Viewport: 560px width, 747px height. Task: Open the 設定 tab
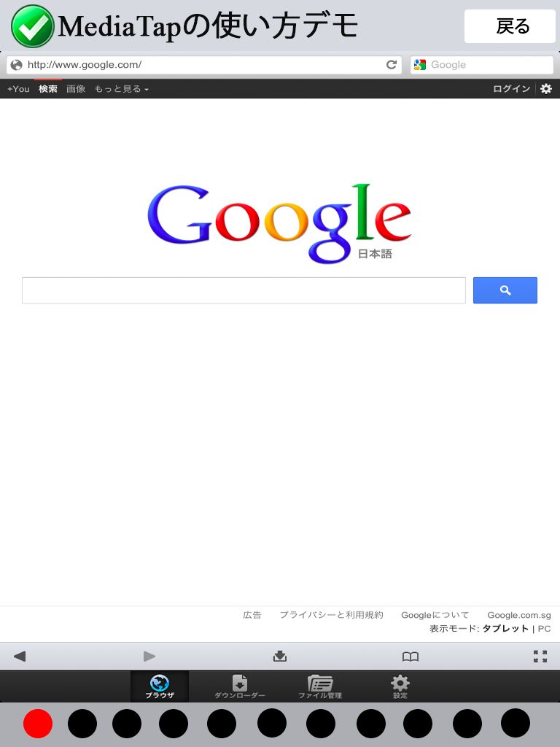pos(400,686)
